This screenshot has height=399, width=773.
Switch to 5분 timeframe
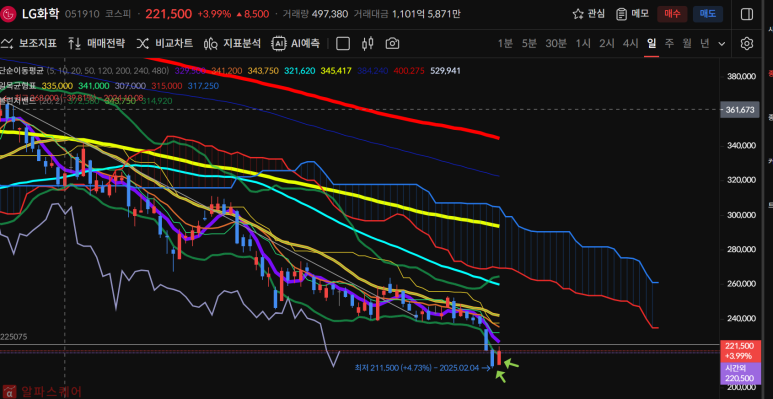click(x=529, y=43)
